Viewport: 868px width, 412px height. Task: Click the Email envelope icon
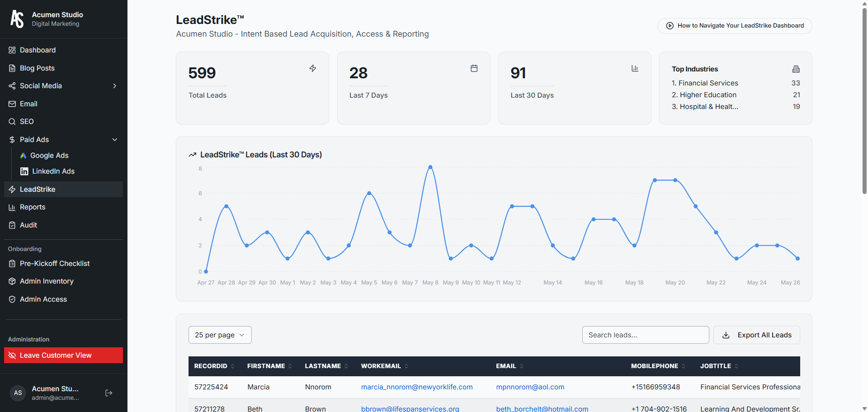coord(12,104)
